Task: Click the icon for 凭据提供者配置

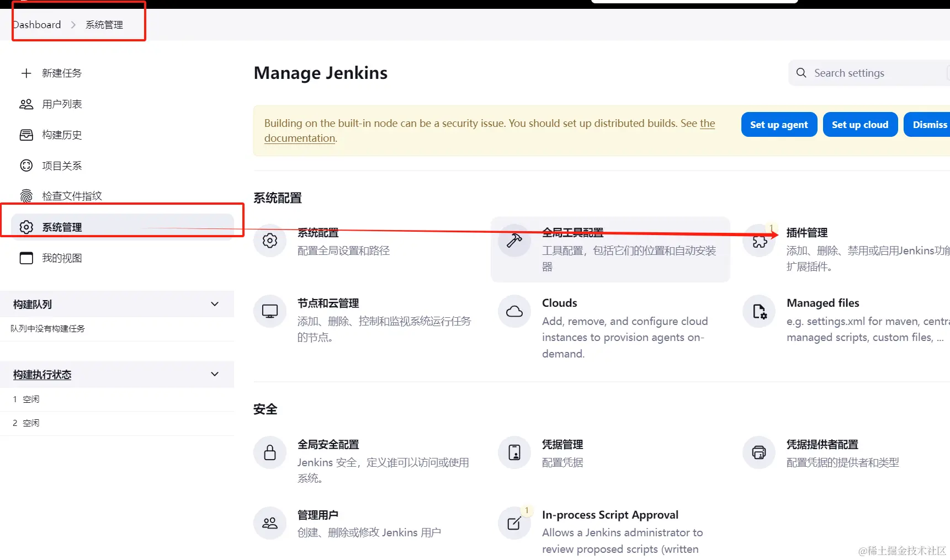Action: point(760,452)
